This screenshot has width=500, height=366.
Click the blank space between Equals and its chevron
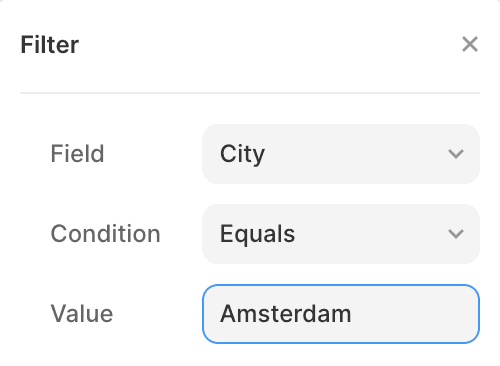tap(371, 234)
